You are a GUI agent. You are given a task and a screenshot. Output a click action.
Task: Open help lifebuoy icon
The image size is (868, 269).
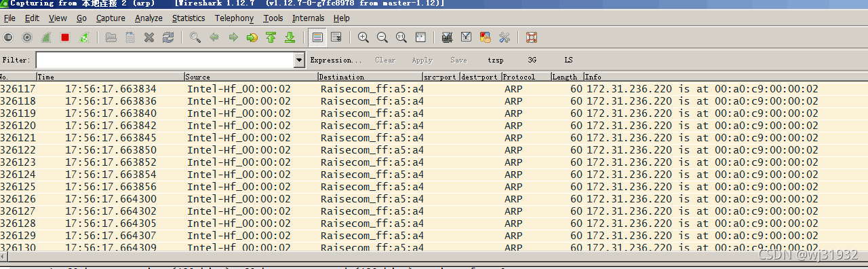[531, 37]
